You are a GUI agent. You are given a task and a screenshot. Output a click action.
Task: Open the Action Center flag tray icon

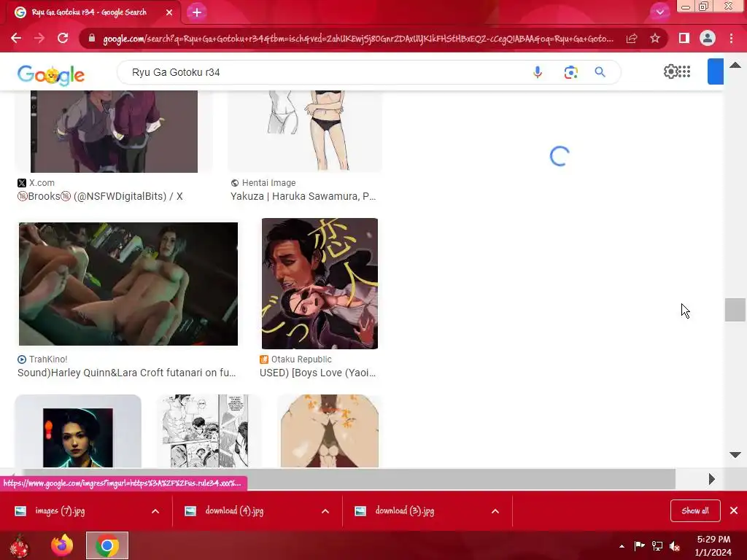point(639,545)
